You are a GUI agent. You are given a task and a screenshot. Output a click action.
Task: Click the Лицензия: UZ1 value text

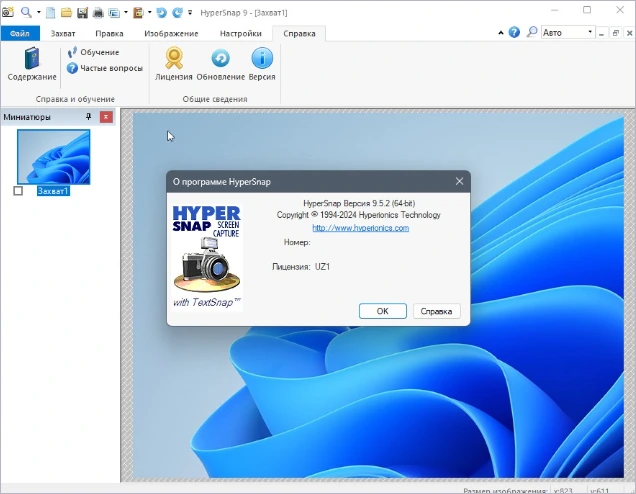pyautogui.click(x=322, y=267)
